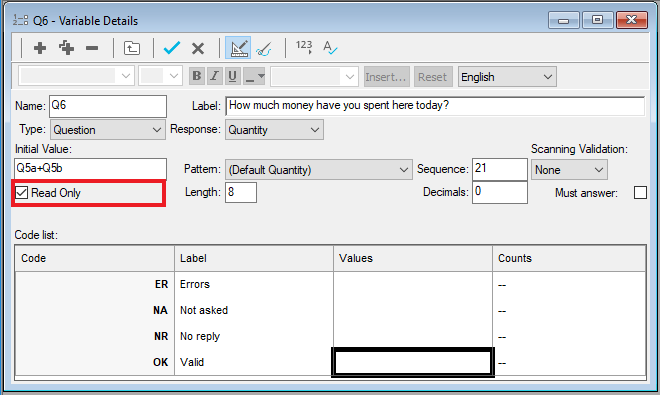Click the A spell check icon

pyautogui.click(x=330, y=47)
